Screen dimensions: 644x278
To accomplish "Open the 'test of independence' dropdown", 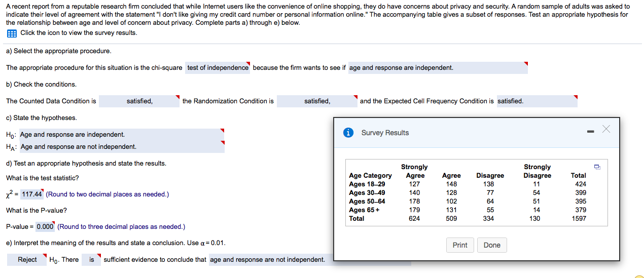I will pyautogui.click(x=218, y=68).
